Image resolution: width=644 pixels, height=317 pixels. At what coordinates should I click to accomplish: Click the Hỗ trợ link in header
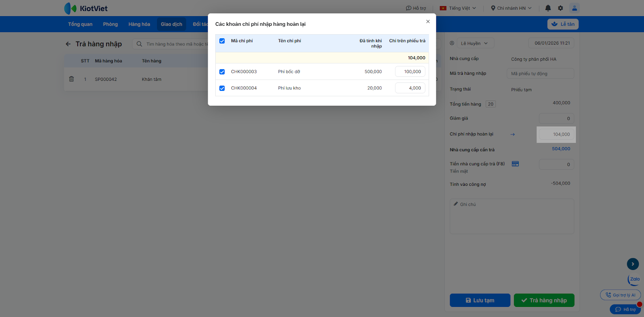pos(416,8)
